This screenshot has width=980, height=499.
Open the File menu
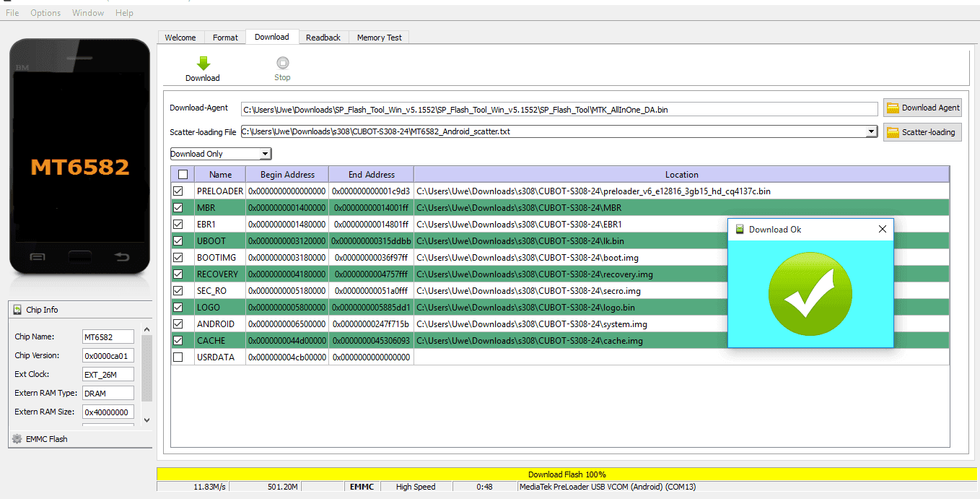12,13
